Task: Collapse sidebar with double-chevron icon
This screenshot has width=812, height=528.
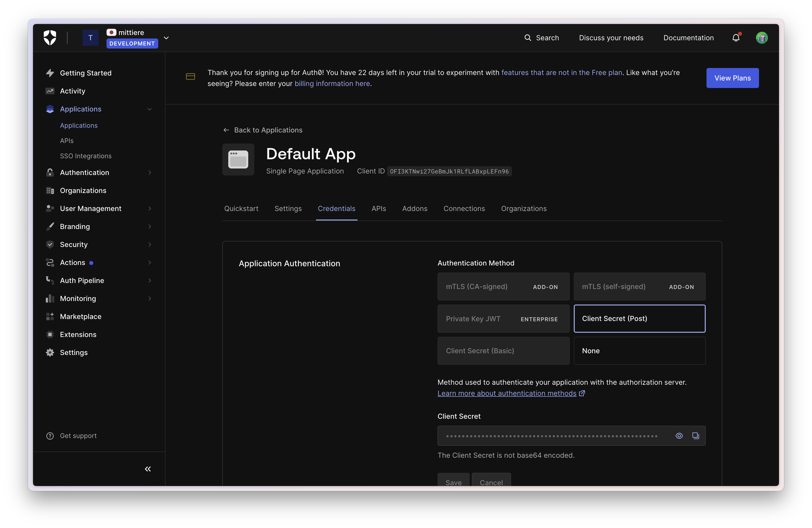Action: pos(148,469)
